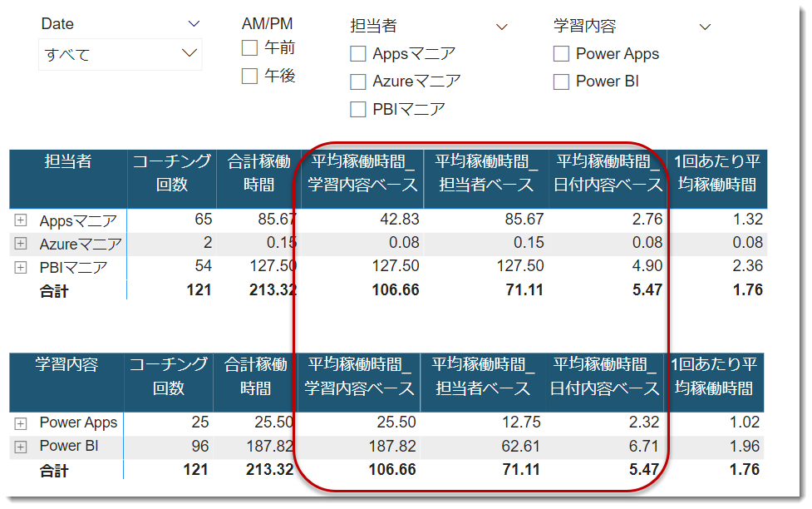
Task: Expand the Appsマニア row
Action: click(x=20, y=220)
